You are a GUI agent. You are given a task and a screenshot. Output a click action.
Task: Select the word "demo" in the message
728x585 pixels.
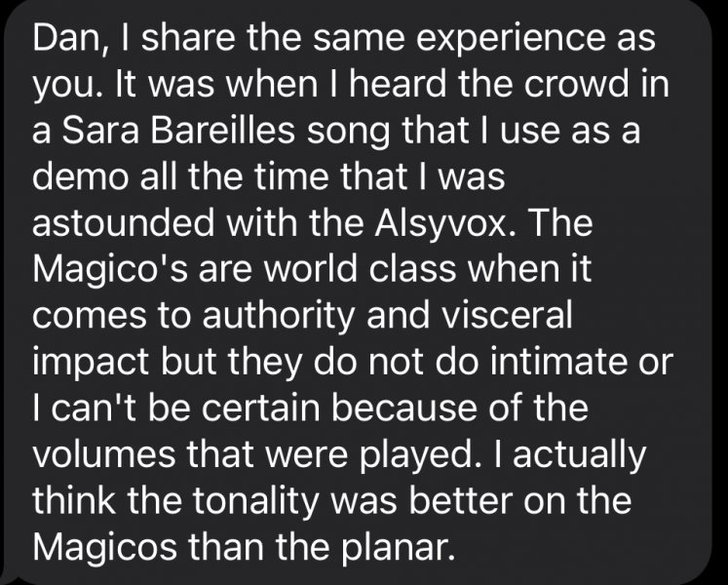(x=80, y=176)
